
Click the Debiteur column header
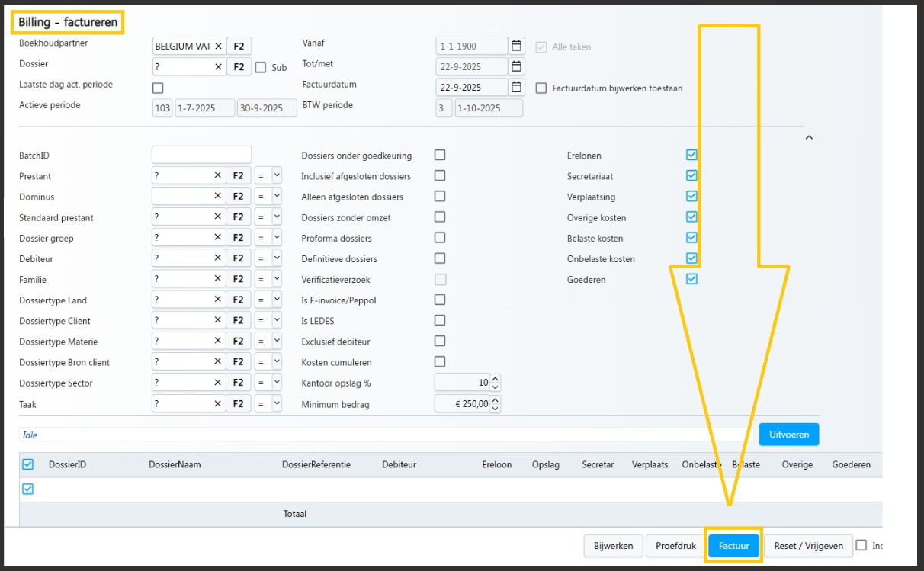point(399,464)
